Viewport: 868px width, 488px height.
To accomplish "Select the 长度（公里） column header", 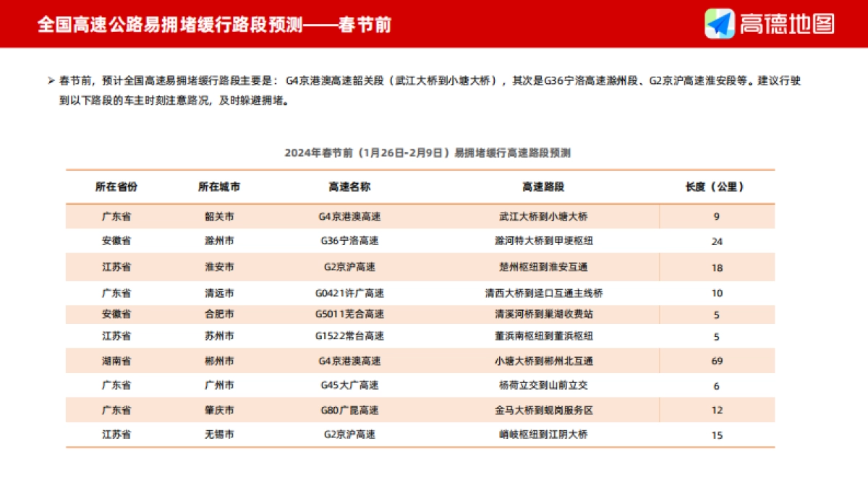I will pyautogui.click(x=715, y=186).
